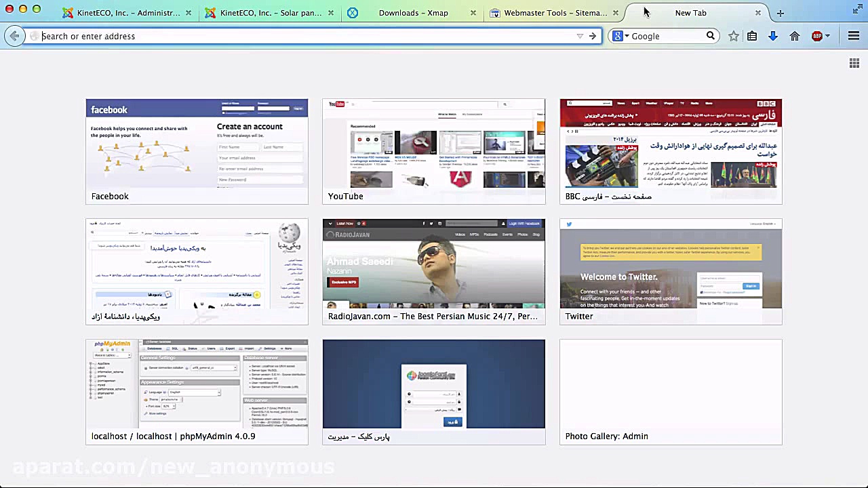Viewport: 868px width, 488px height.
Task: Open the Facebook thumbnail tile
Action: (197, 151)
